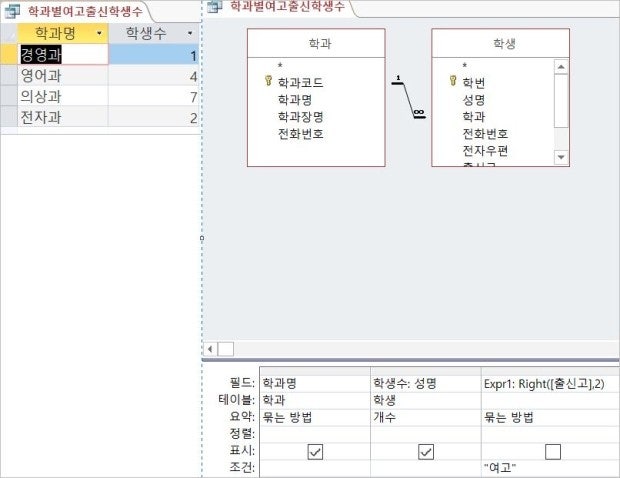
Task: Select 성명 field in 학생 table
Action: tap(474, 100)
